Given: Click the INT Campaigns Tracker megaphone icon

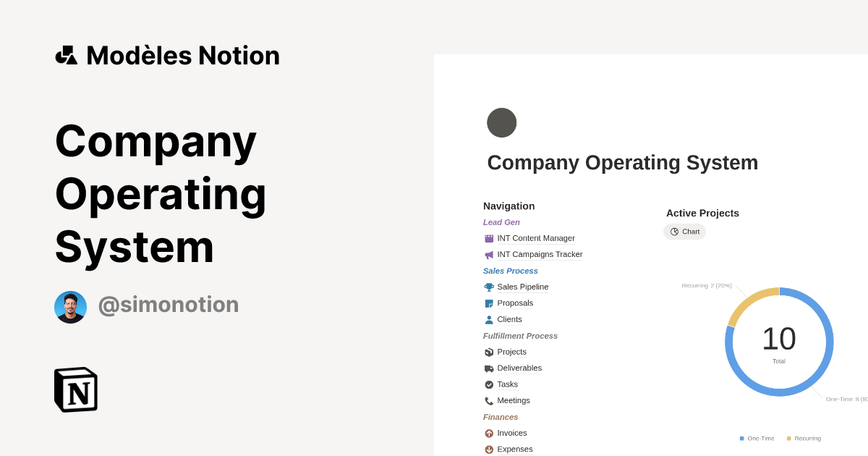Looking at the screenshot, I should pyautogui.click(x=489, y=255).
